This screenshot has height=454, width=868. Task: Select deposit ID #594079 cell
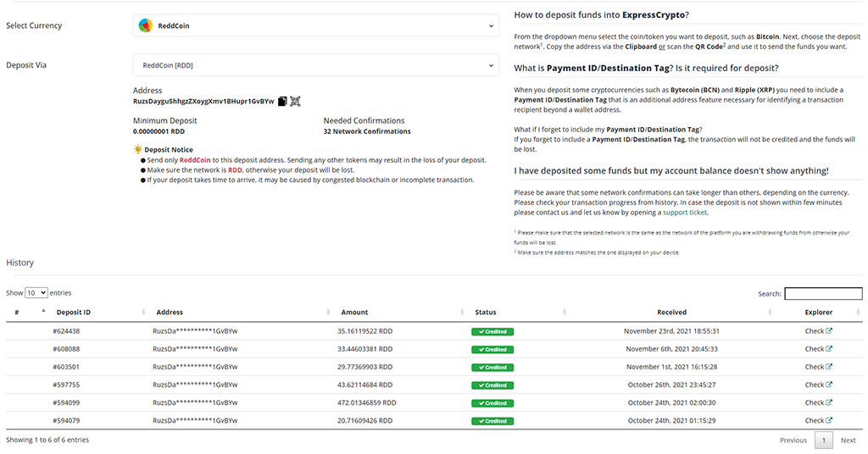coord(66,420)
